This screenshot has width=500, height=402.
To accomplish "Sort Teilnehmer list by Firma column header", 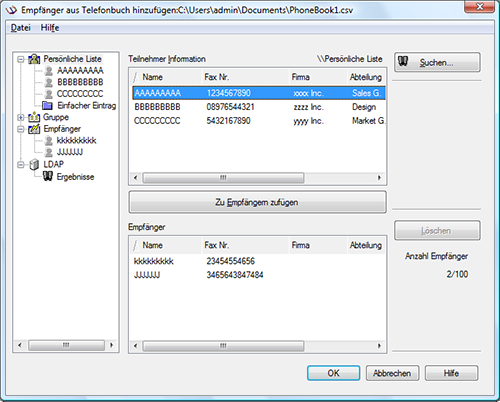I will (318, 77).
